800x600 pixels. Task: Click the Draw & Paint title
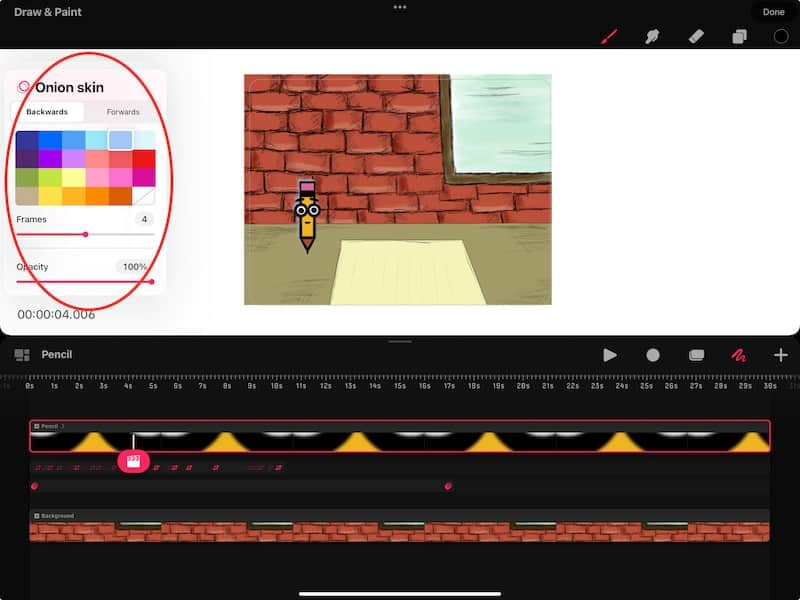48,12
